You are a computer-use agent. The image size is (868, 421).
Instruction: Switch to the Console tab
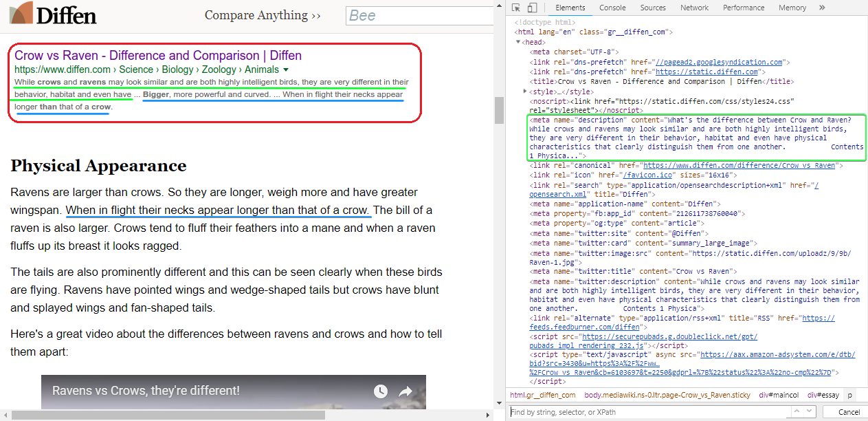(x=612, y=8)
